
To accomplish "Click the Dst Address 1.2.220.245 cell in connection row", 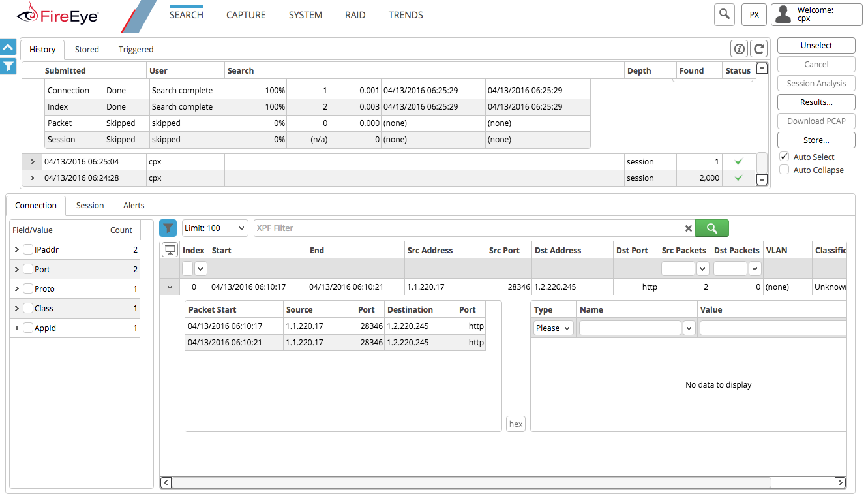I will click(x=572, y=287).
